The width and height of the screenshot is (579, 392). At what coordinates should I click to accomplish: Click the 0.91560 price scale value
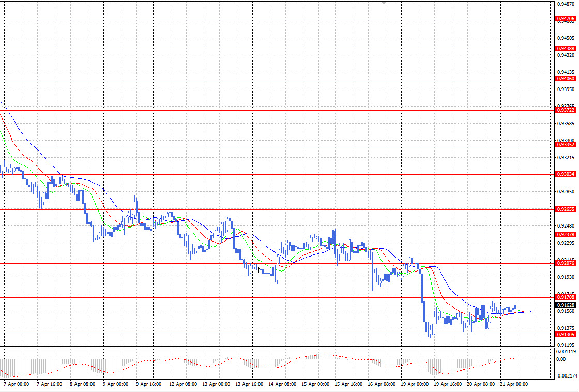click(566, 311)
